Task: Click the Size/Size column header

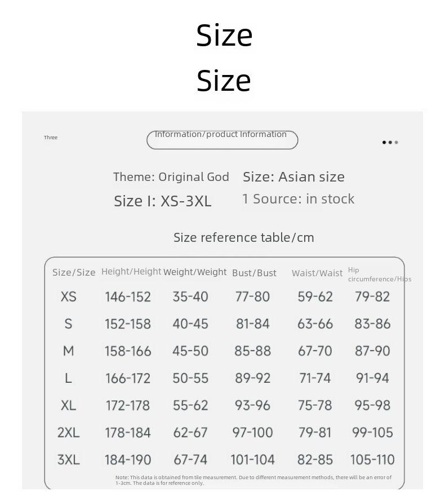Action: coord(74,272)
